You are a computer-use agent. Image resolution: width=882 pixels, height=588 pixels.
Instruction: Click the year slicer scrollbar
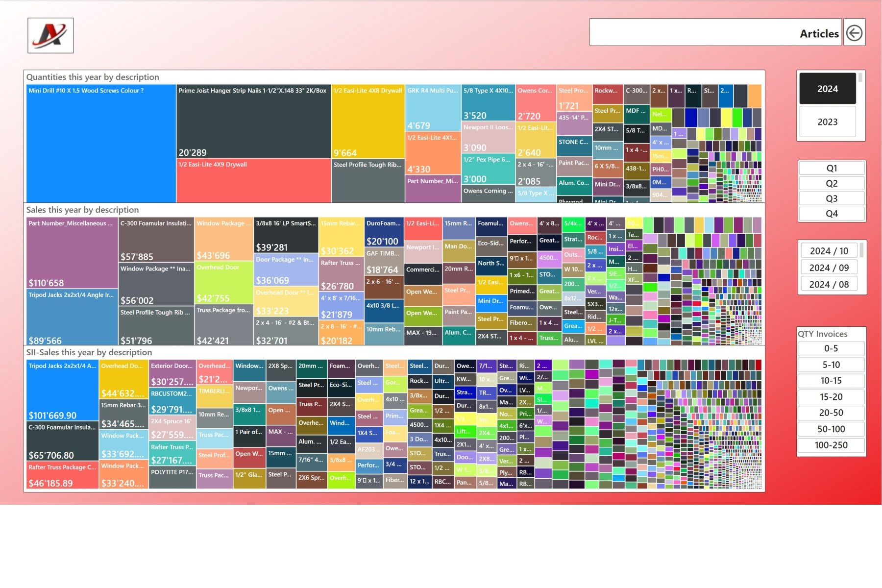860,77
